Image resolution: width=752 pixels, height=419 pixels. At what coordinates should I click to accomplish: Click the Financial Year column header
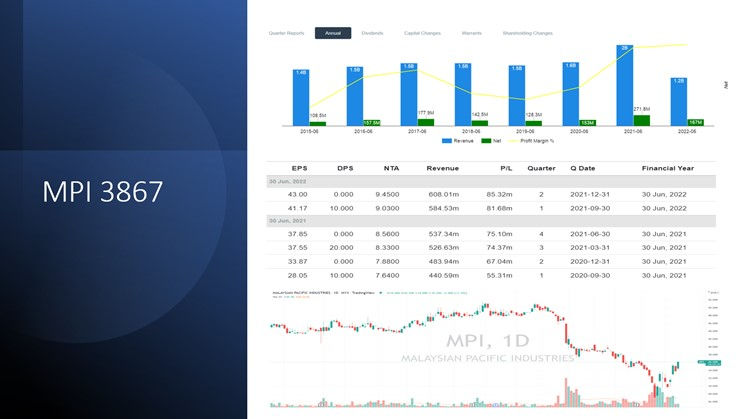[668, 168]
